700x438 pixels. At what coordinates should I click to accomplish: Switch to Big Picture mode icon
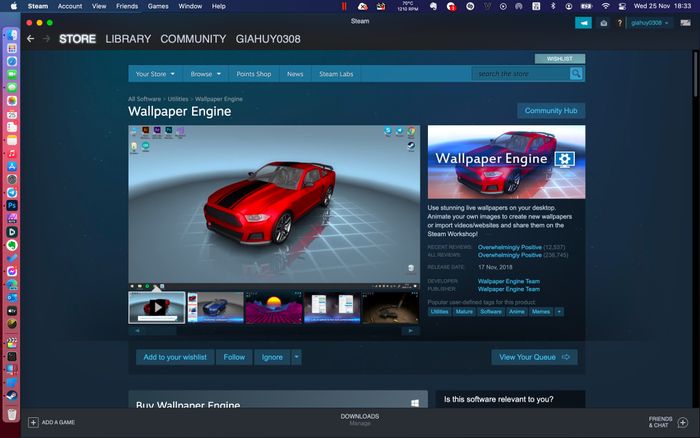click(x=685, y=23)
